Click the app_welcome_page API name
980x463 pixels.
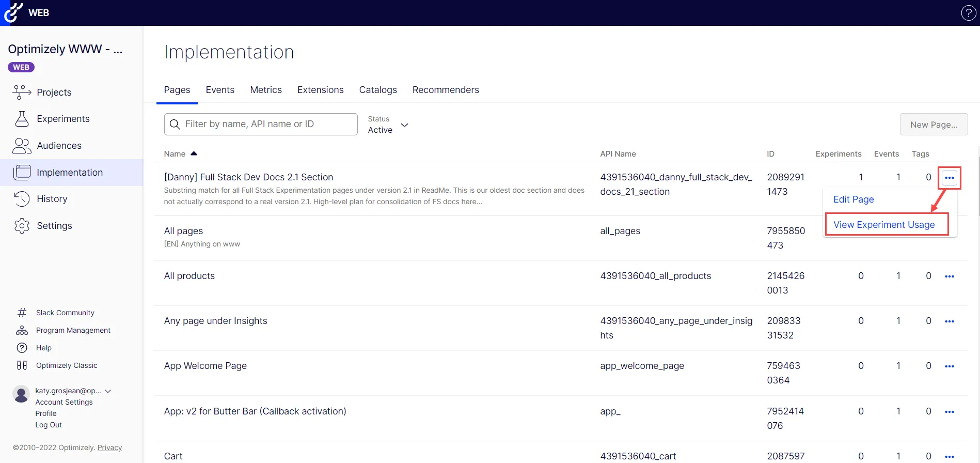point(642,366)
